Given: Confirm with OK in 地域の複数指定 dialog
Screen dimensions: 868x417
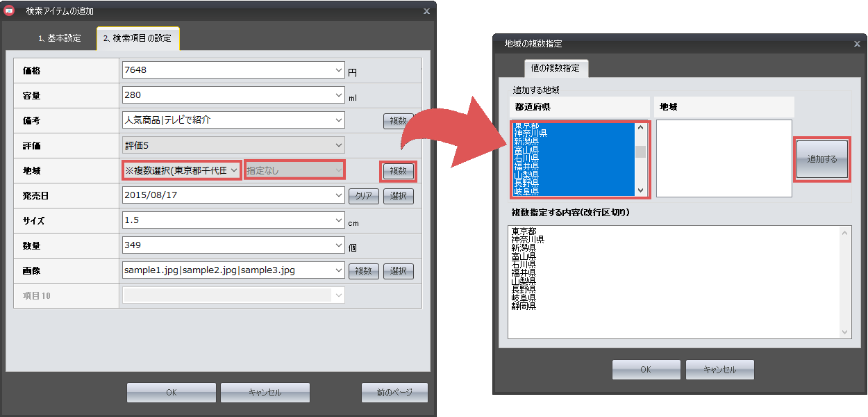Looking at the screenshot, I should [x=646, y=370].
